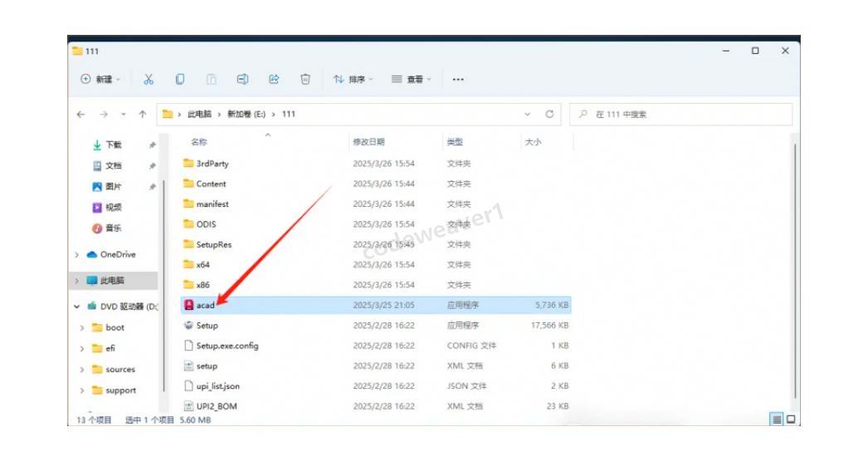Open the three-dot more options menu
This screenshot has width=868, height=461.
458,79
